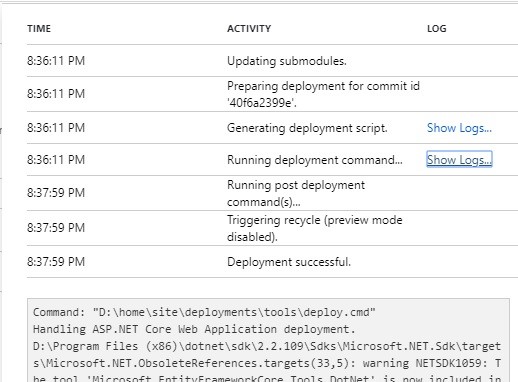Open Show Logs for Running deployment command

(459, 160)
